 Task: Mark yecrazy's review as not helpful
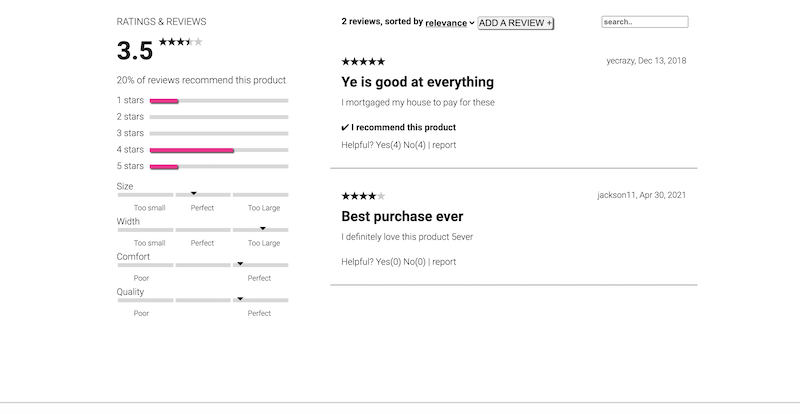tap(414, 145)
